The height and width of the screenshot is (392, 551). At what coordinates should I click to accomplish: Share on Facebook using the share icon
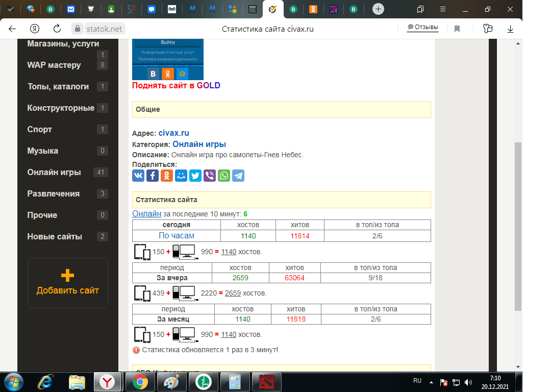pos(153,176)
